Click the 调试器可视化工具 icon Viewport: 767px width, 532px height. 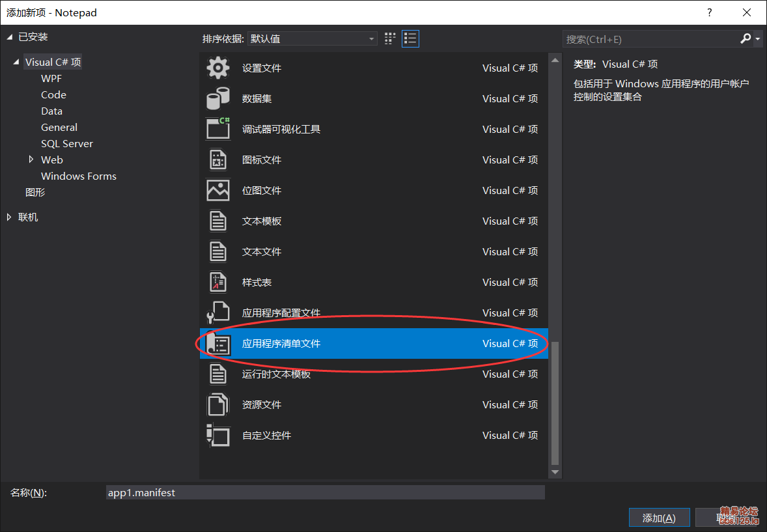(x=217, y=129)
